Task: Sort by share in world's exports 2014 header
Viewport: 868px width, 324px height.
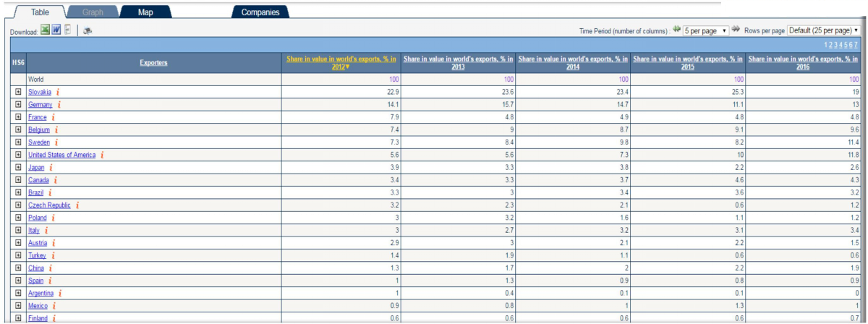Action: coord(574,63)
